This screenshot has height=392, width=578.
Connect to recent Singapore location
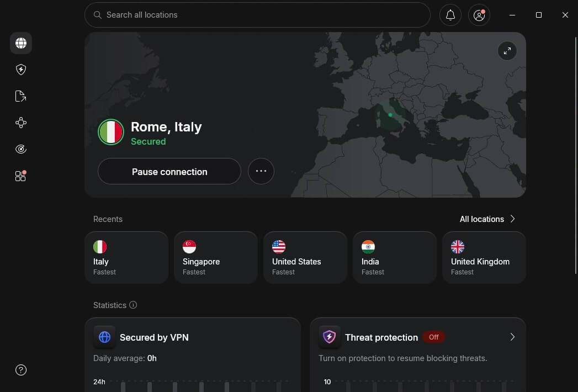(x=216, y=257)
